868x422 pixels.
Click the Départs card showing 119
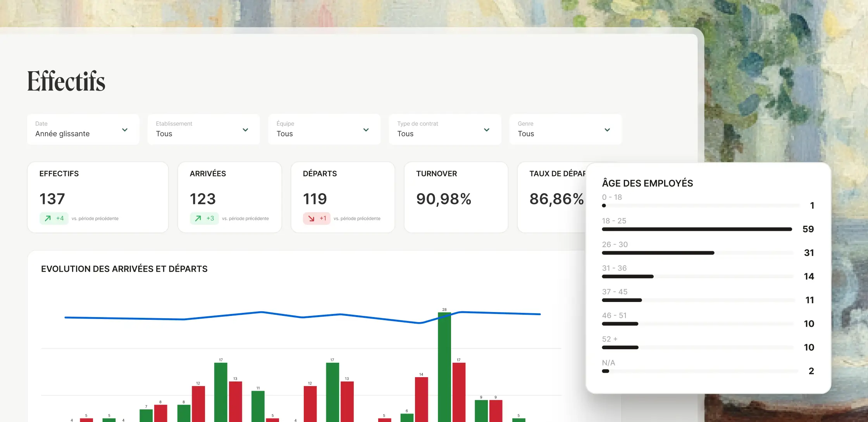[343, 197]
